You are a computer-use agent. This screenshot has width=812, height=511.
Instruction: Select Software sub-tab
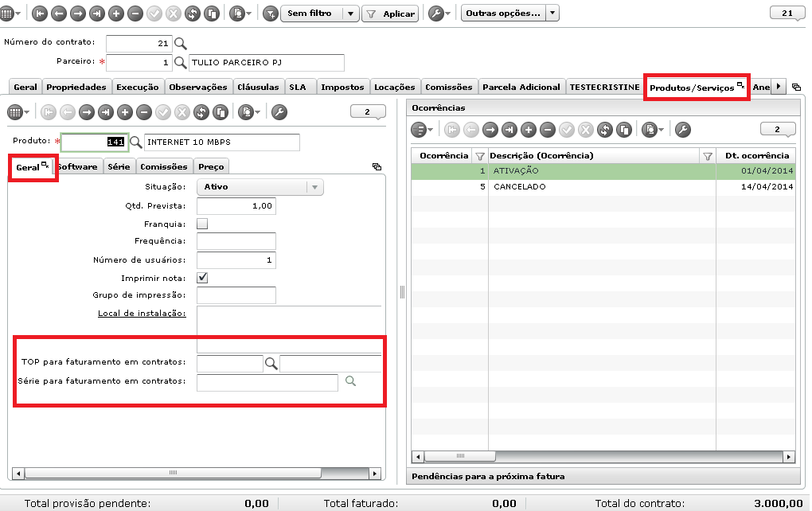click(x=78, y=166)
